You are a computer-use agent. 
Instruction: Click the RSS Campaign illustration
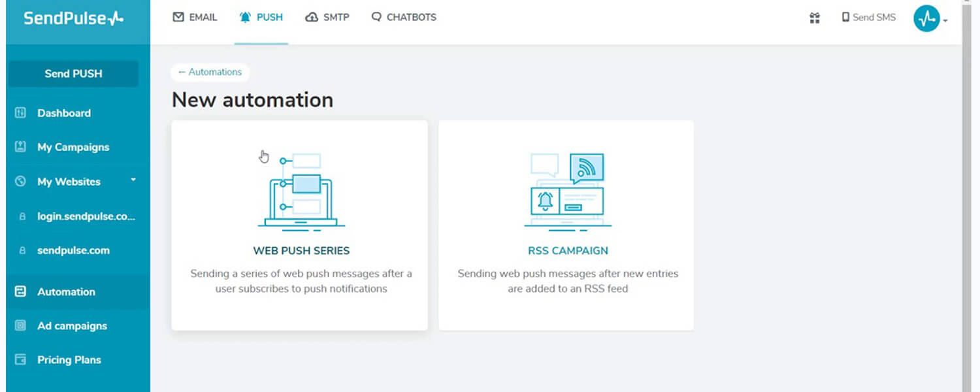(x=568, y=191)
